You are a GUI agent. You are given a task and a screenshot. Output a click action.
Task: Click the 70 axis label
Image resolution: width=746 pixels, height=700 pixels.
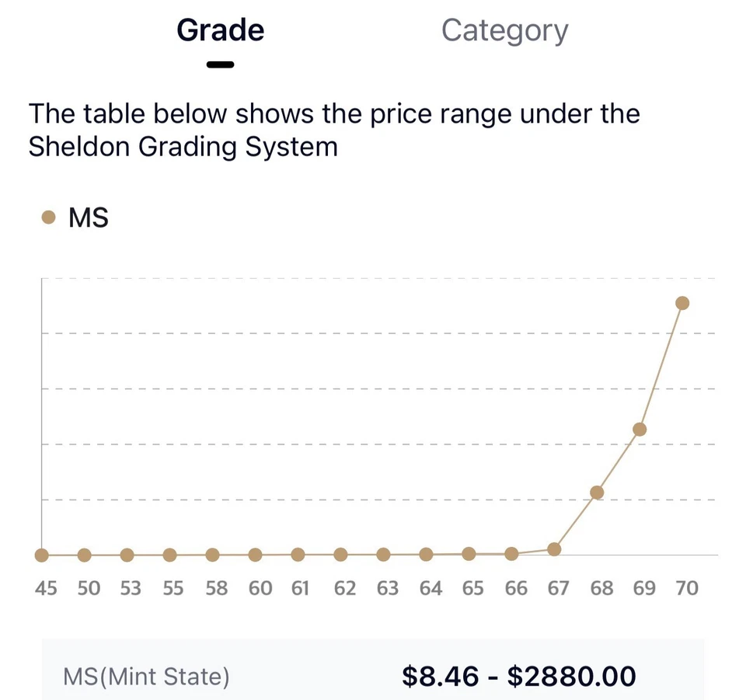(x=686, y=589)
